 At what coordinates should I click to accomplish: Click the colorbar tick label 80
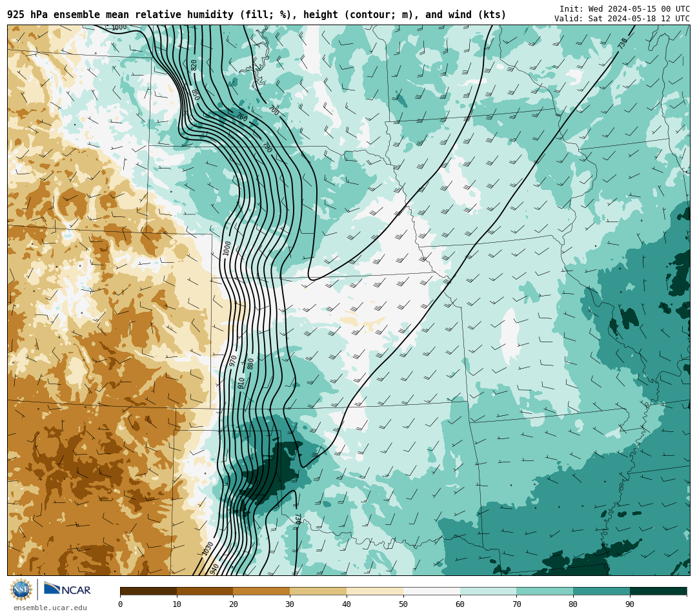pyautogui.click(x=574, y=604)
